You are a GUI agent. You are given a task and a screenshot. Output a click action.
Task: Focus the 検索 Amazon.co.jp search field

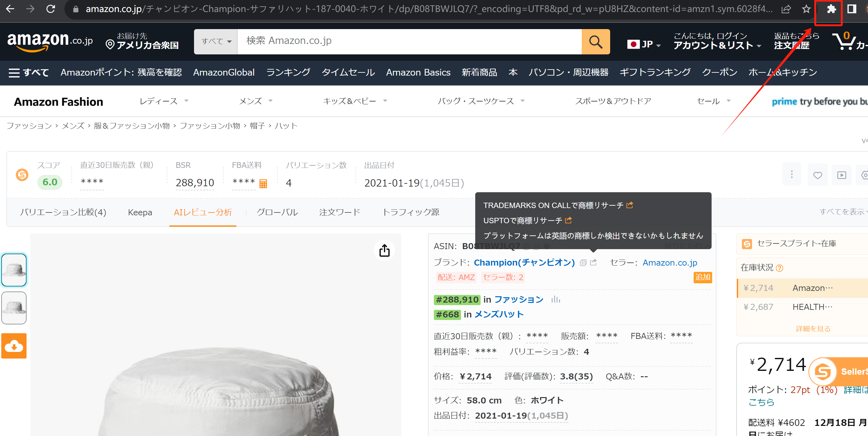(x=410, y=42)
